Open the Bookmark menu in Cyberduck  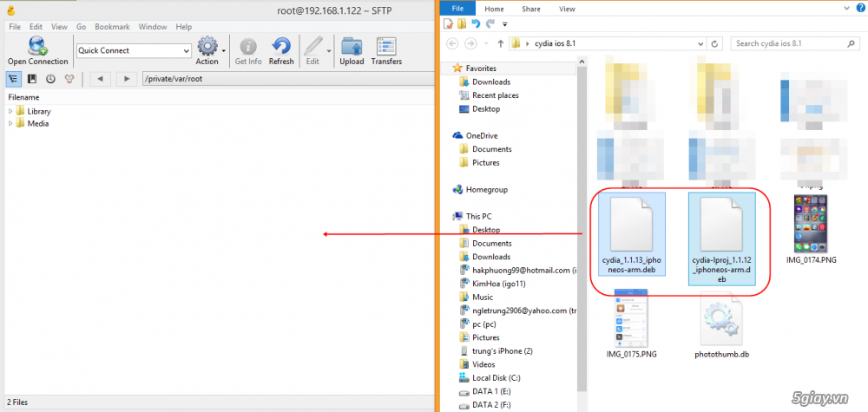(x=112, y=27)
